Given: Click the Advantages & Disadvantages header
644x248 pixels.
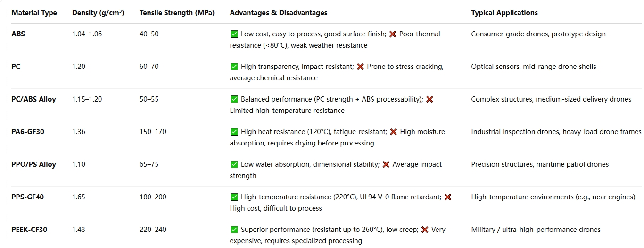Looking at the screenshot, I should pos(279,13).
